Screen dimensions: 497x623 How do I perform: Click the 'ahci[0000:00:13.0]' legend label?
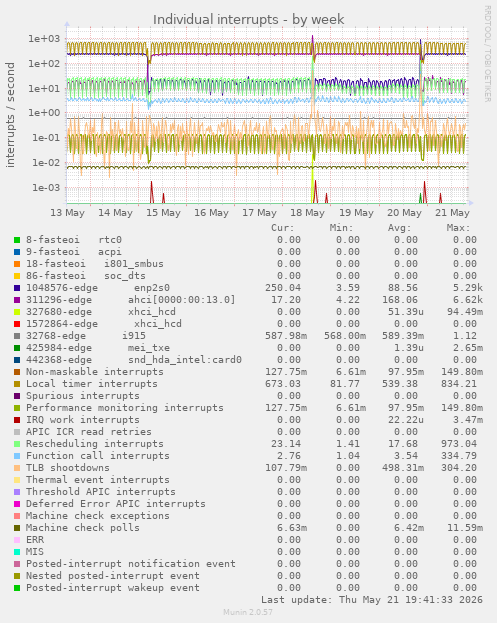182,300
